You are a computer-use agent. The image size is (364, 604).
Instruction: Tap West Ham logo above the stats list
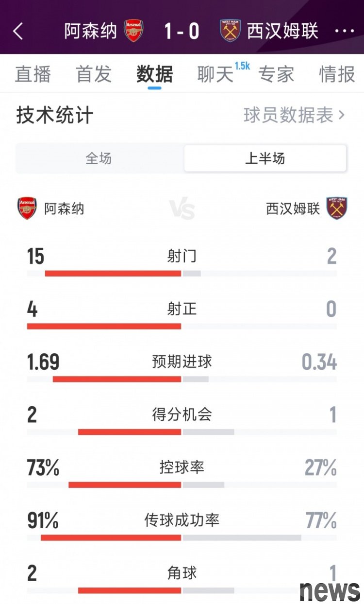(x=336, y=208)
